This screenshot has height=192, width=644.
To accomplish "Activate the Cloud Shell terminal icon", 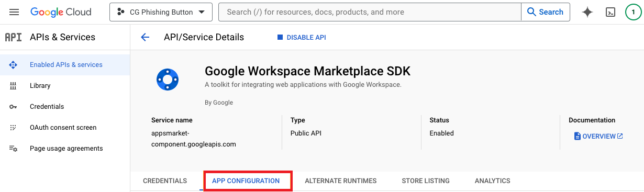I will [610, 12].
